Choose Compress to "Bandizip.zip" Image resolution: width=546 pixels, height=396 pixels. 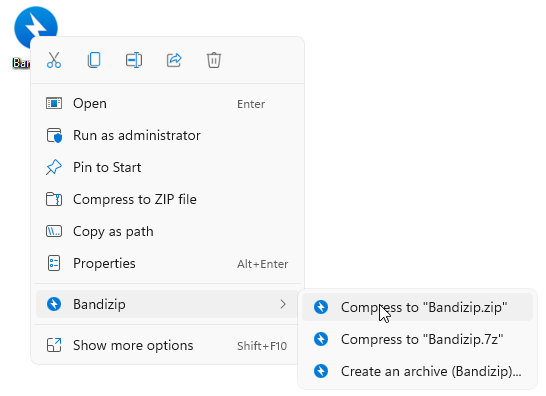point(418,307)
